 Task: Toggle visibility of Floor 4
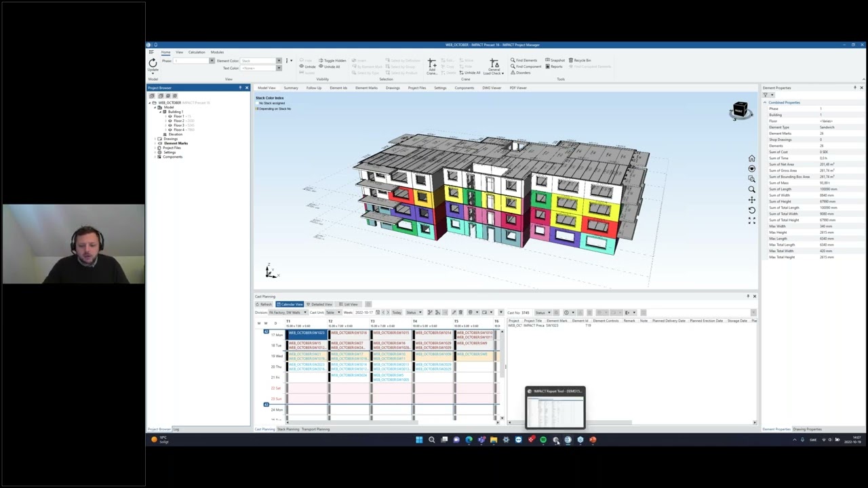(170, 129)
